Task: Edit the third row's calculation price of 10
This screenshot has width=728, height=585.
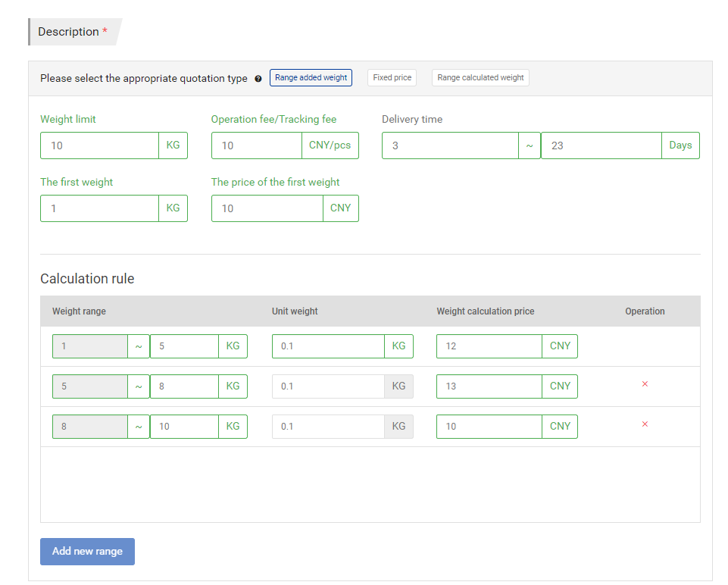Action: (x=489, y=427)
